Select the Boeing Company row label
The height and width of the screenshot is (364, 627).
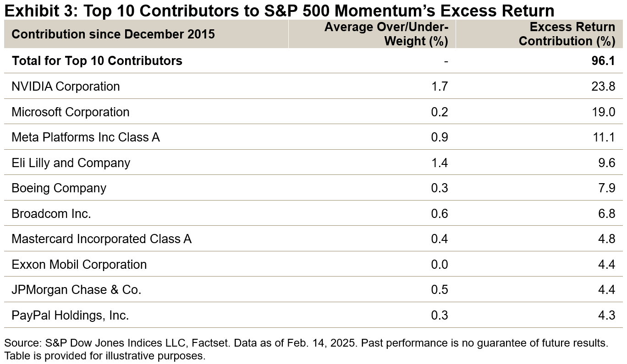click(x=59, y=188)
